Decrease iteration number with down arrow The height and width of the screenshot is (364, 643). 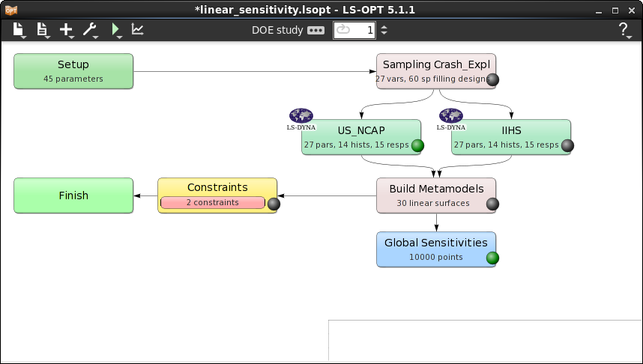[384, 33]
